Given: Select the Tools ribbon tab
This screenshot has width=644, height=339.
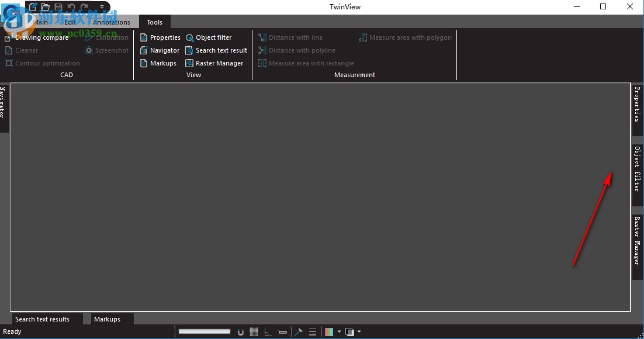Looking at the screenshot, I should (154, 22).
